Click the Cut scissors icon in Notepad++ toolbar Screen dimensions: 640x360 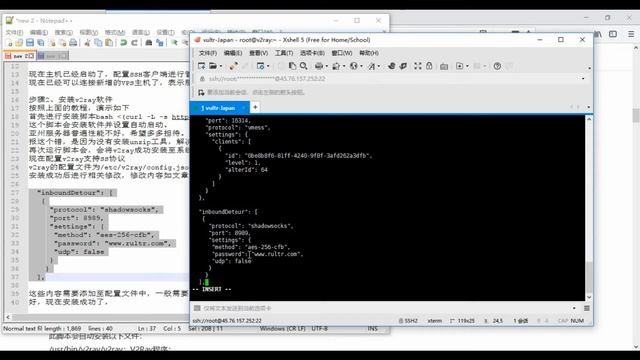click(87, 42)
